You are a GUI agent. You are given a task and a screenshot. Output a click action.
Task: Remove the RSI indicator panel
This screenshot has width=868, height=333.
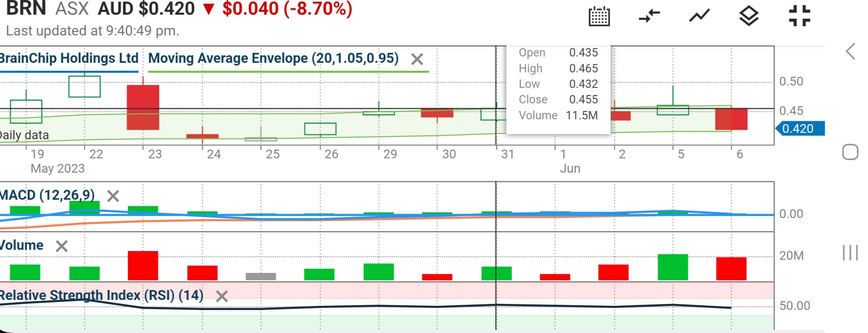[222, 296]
